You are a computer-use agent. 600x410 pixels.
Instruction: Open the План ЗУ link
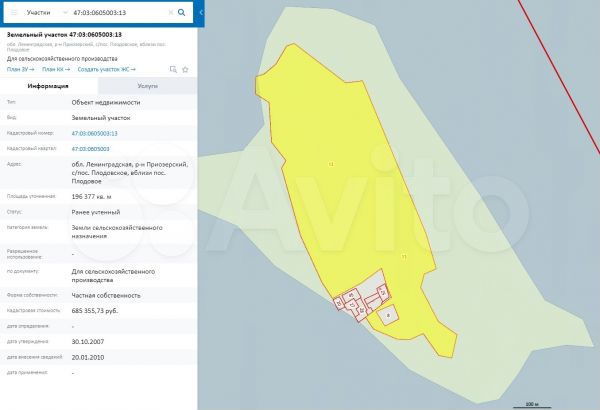click(19, 69)
